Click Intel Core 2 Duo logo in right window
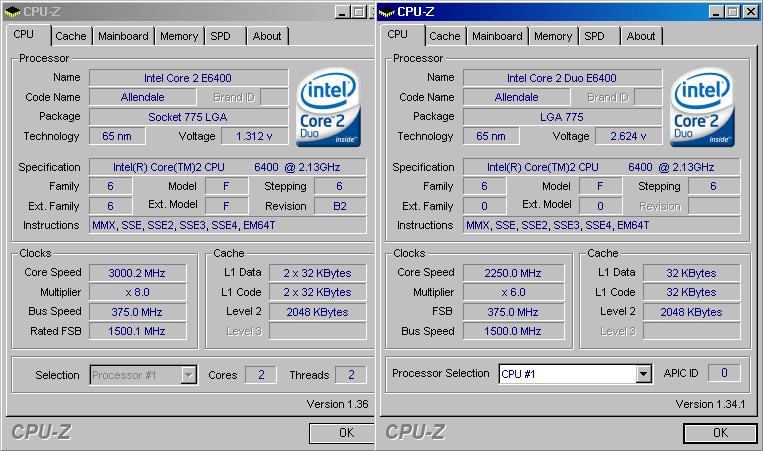Viewport: 763px width, 451px height. pos(702,107)
